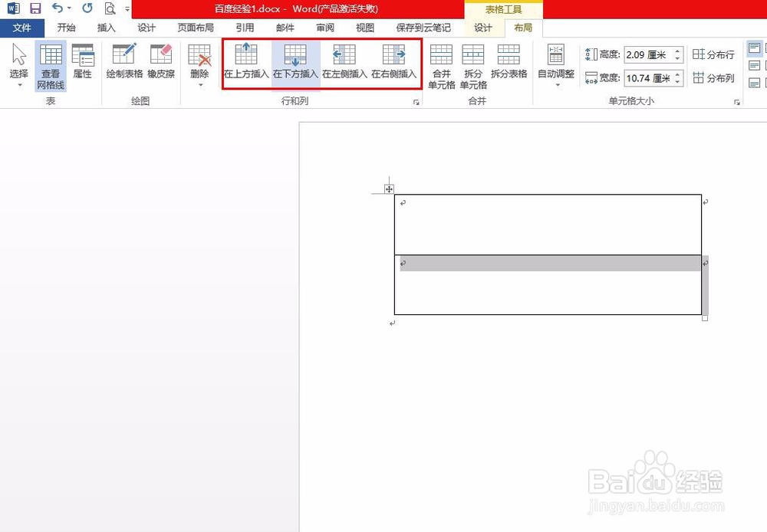Save the document with floppy icon
The image size is (767, 532).
coord(35,8)
